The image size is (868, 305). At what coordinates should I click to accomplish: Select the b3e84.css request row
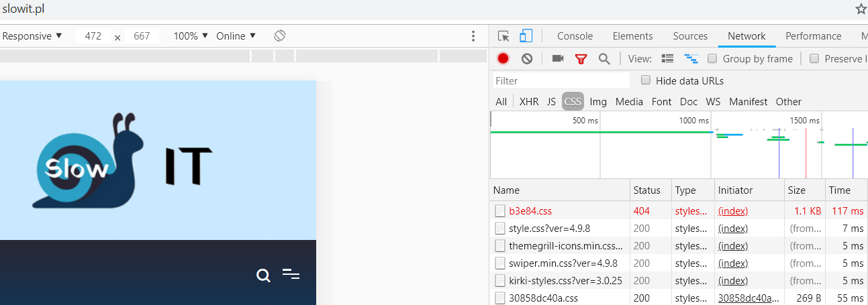[679, 210]
